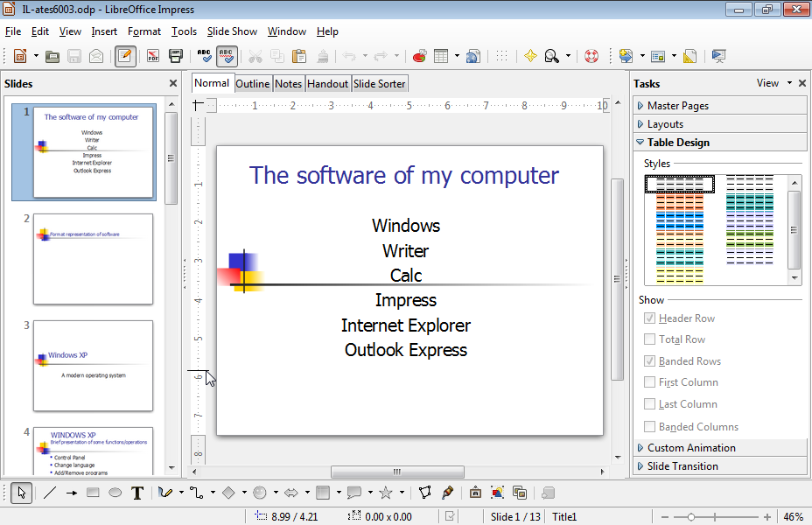Check the Header Row checkbox
Image resolution: width=812 pixels, height=525 pixels.
(649, 318)
